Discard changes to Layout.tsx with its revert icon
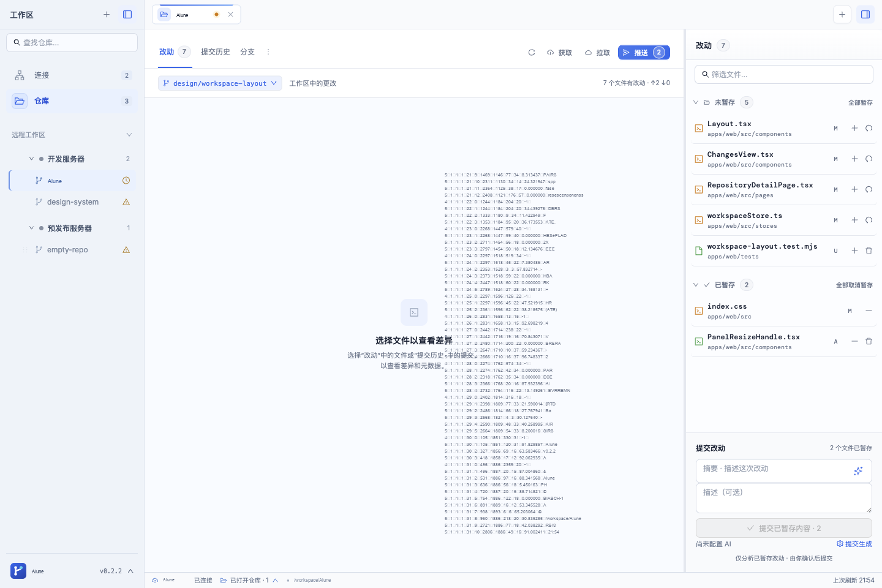The image size is (882, 588). coord(869,128)
